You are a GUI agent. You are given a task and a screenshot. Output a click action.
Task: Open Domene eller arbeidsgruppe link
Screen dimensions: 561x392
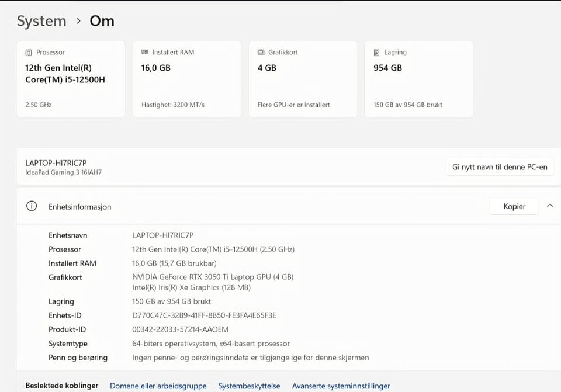158,386
